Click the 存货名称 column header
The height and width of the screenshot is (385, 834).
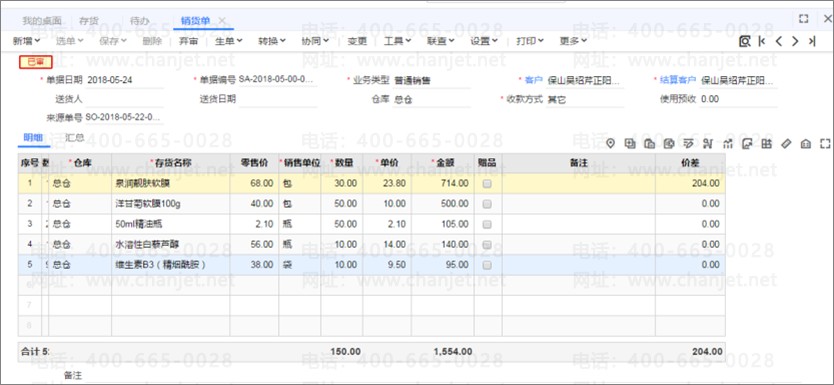pyautogui.click(x=171, y=163)
